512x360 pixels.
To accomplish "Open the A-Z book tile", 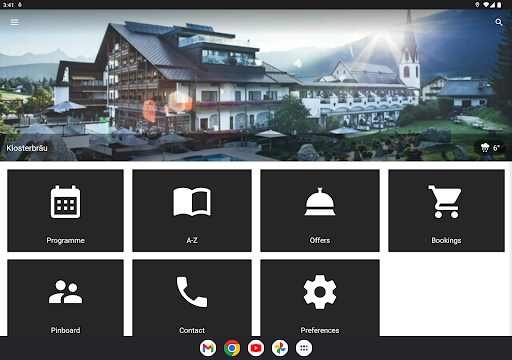I will [192, 211].
